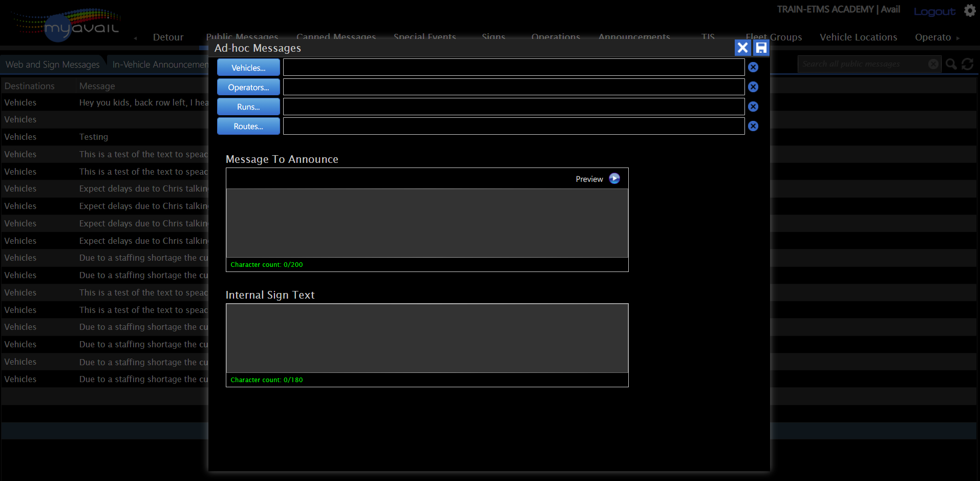980x481 pixels.
Task: Clear the Routes field with X icon
Action: pos(753,126)
